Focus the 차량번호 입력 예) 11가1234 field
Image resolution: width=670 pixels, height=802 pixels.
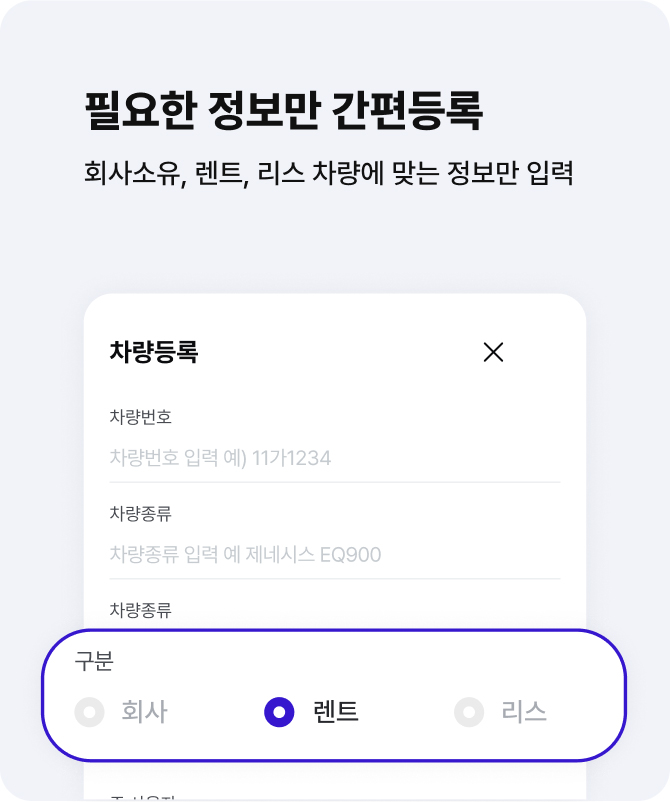pyautogui.click(x=334, y=457)
